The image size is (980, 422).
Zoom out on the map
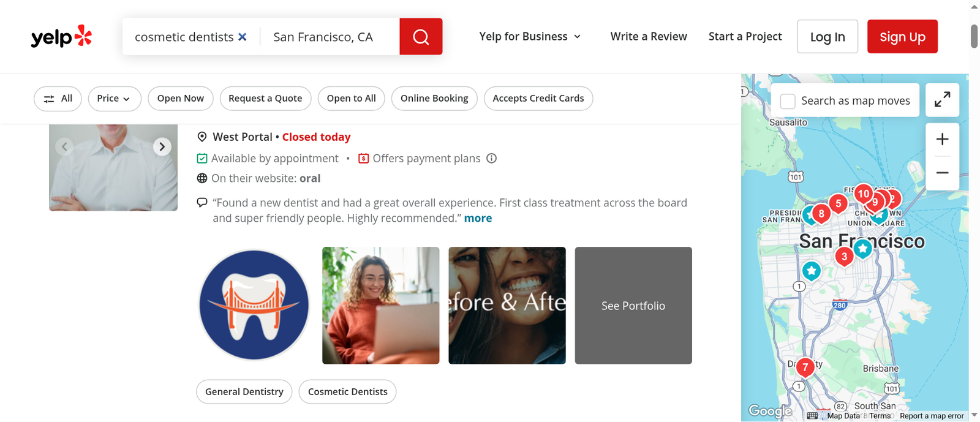(x=942, y=173)
